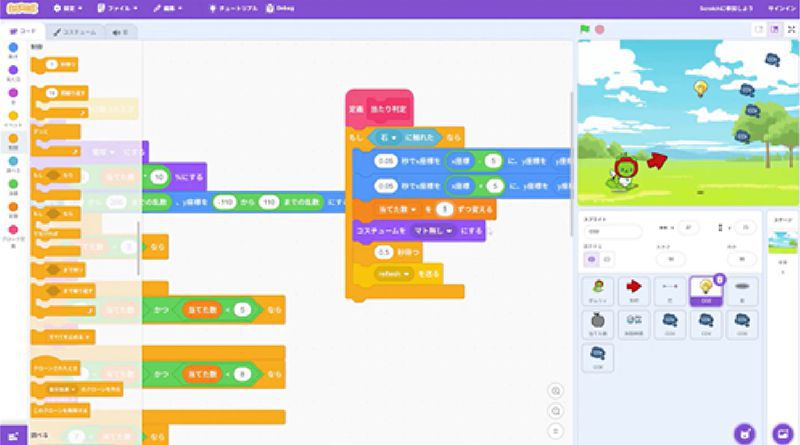Click the choose a backdrop button

783,434
